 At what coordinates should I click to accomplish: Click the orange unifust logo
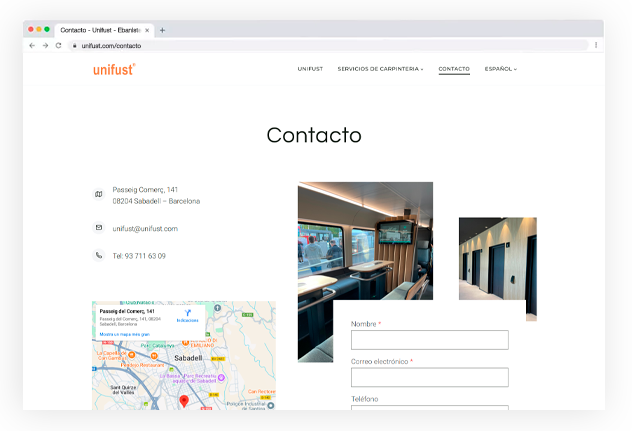114,69
